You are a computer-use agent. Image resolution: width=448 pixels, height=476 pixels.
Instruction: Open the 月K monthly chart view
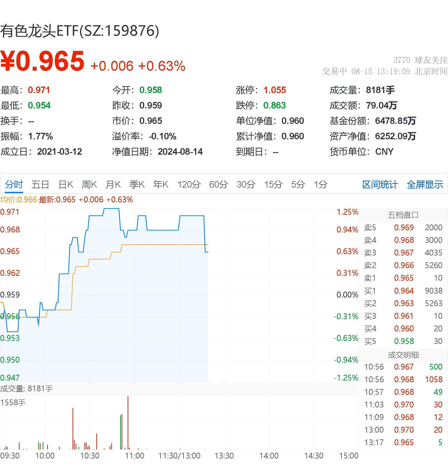(113, 184)
